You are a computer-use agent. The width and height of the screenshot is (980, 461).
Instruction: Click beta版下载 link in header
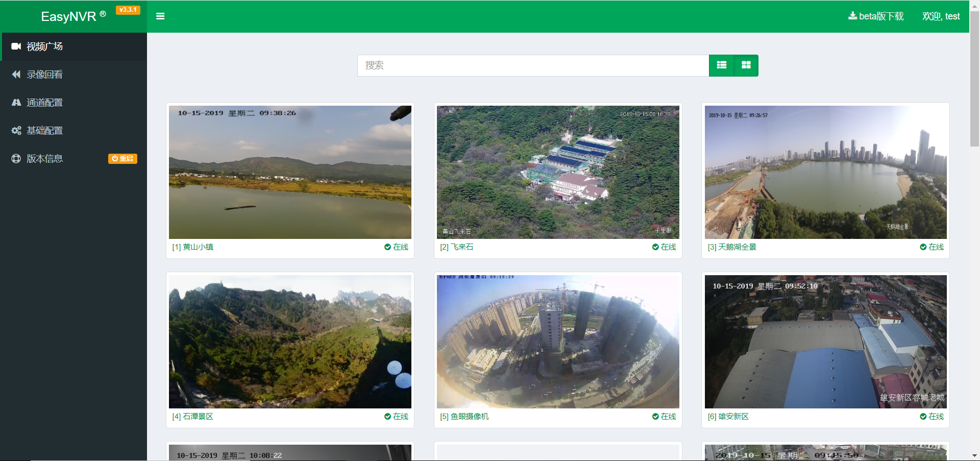(x=876, y=16)
